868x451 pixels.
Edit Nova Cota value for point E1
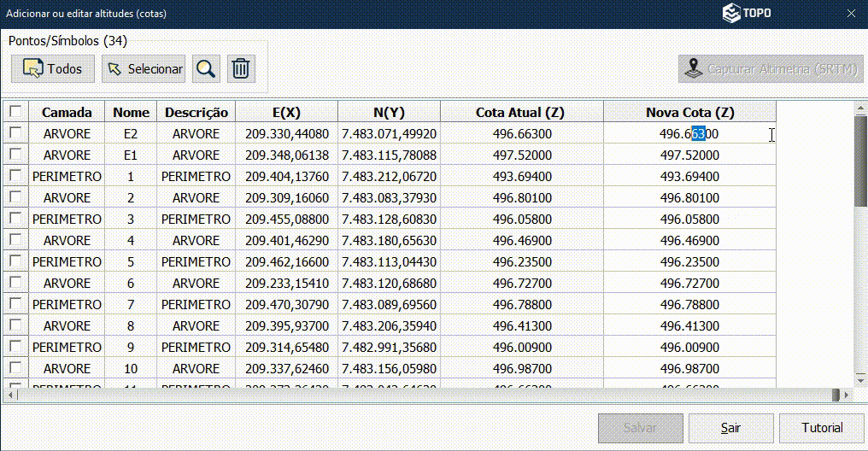(689, 155)
